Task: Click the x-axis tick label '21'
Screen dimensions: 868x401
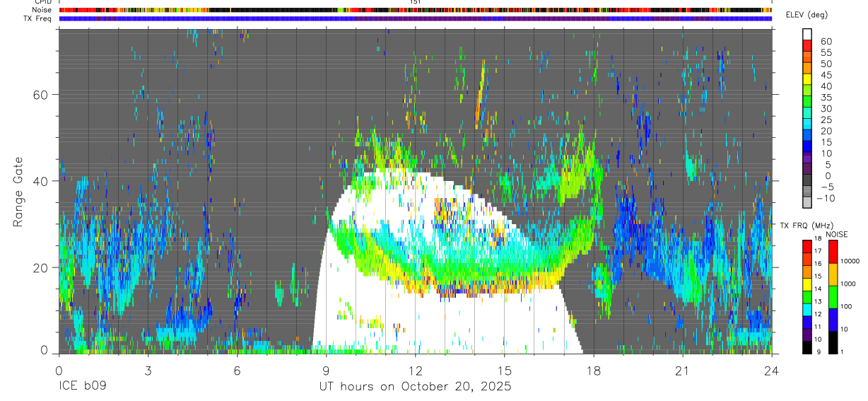Action: pyautogui.click(x=683, y=371)
